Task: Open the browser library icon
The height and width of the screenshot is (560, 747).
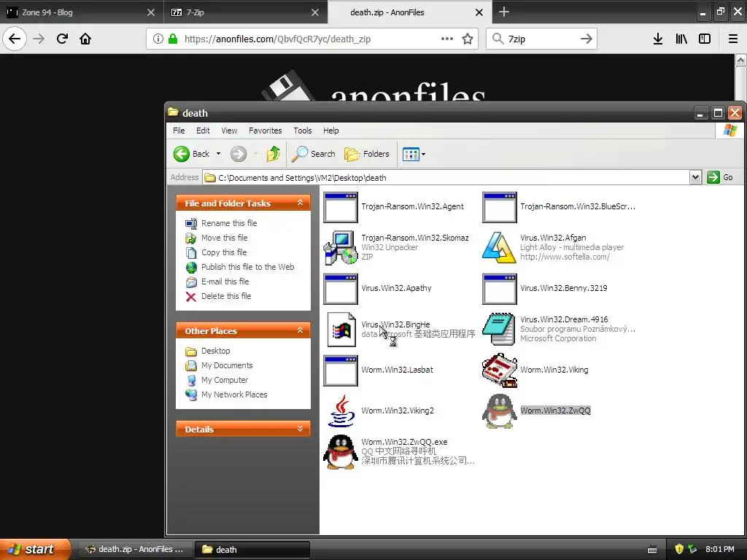Action: pos(681,39)
